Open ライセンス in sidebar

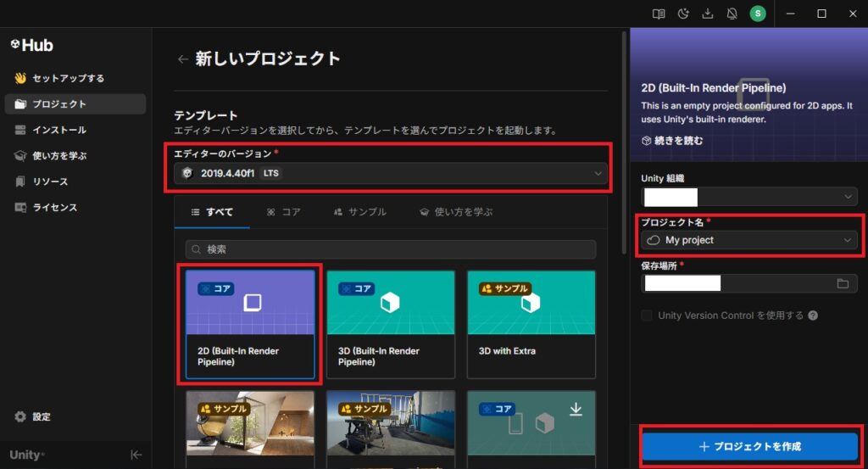(75, 208)
